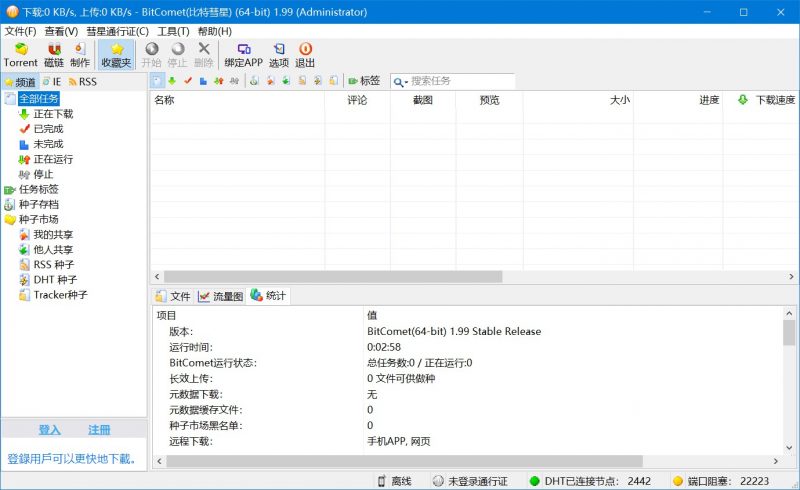Click the DHT torrents icon in the filter bar
Screen dimensions: 800x490
pos(318,81)
